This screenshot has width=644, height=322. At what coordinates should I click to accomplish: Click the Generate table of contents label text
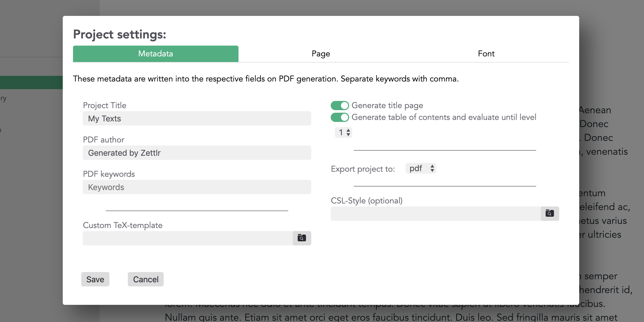[x=444, y=117]
